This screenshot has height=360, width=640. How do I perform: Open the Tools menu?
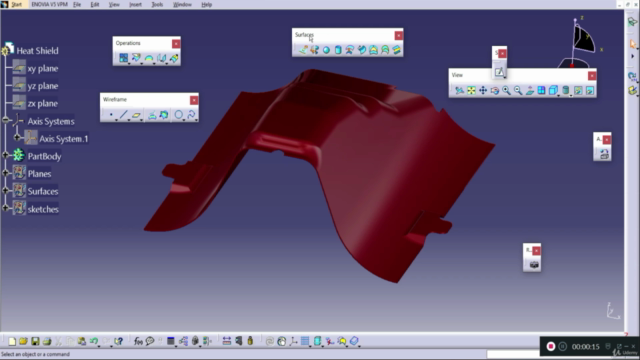[x=157, y=4]
